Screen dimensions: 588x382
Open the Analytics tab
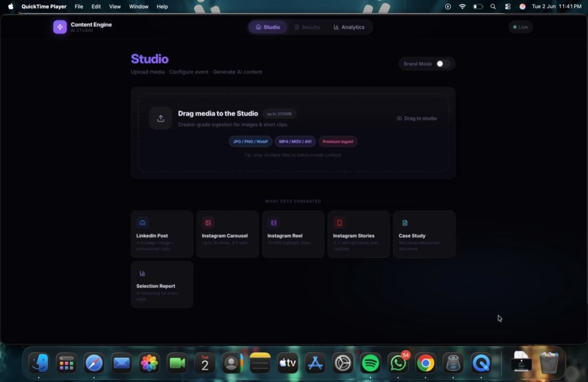click(x=349, y=27)
